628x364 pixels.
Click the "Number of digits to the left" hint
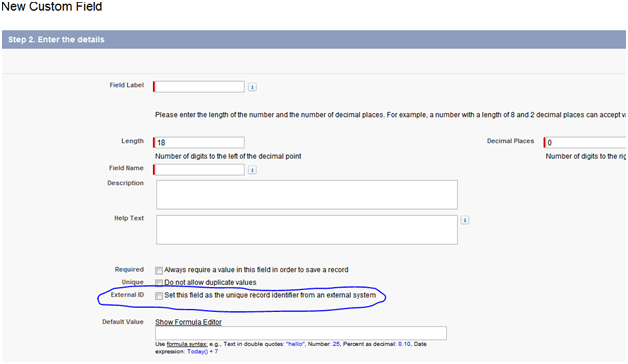[228, 156]
